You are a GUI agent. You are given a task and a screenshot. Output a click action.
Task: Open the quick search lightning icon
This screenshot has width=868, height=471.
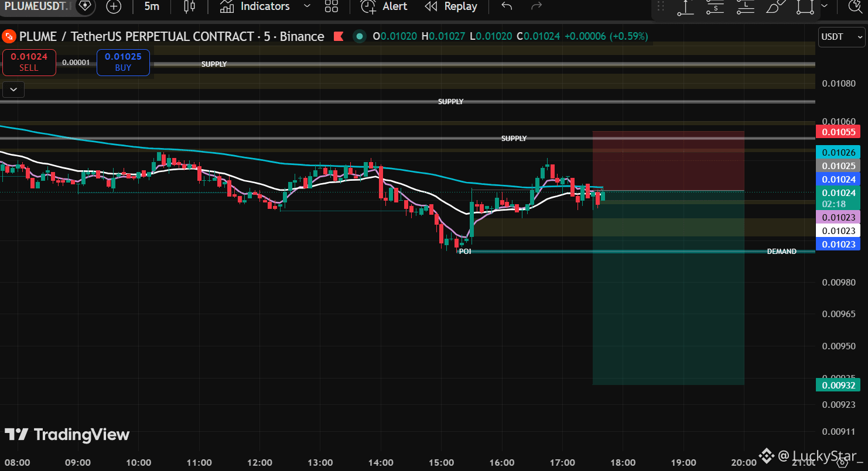[856, 7]
